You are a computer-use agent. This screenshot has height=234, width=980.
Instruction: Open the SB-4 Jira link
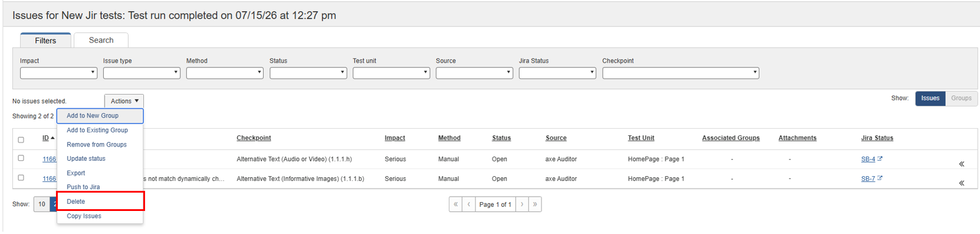point(868,159)
